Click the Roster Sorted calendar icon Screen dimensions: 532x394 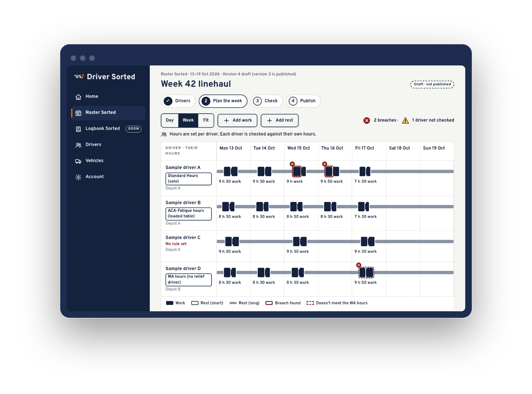pyautogui.click(x=78, y=113)
